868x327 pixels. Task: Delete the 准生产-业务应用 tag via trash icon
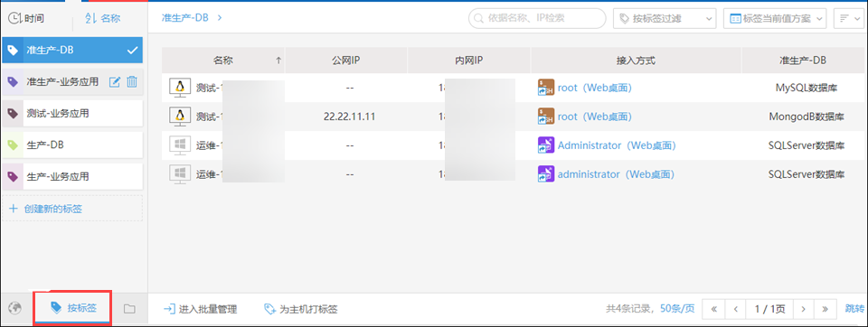coord(132,82)
